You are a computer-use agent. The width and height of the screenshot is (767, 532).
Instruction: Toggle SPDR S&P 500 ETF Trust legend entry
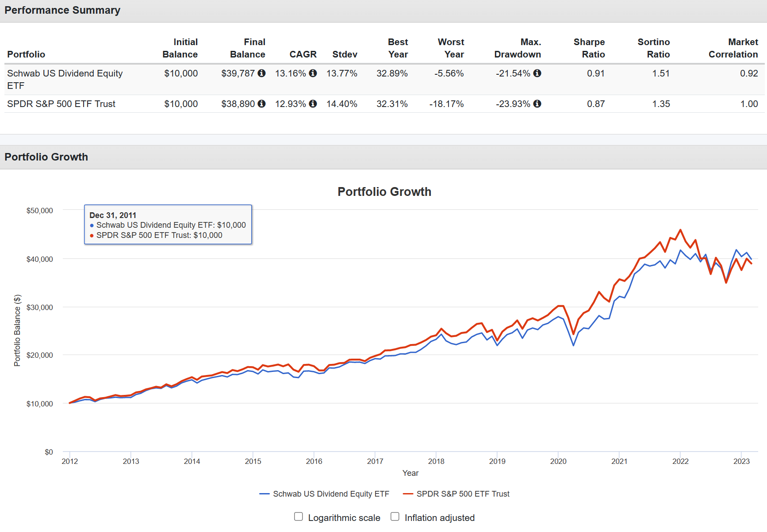pyautogui.click(x=456, y=494)
